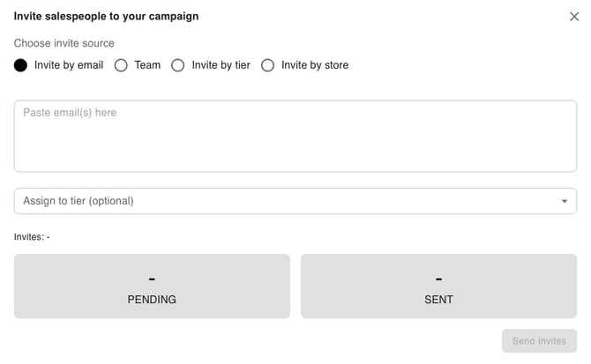Choose the Team radio circle
Image resolution: width=591 pixels, height=364 pixels.
click(122, 65)
